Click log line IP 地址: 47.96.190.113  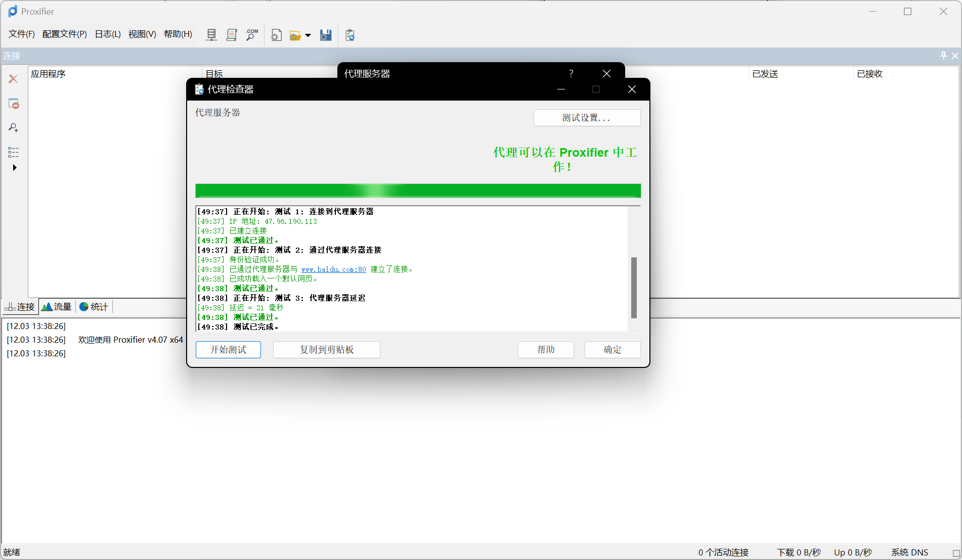click(257, 221)
